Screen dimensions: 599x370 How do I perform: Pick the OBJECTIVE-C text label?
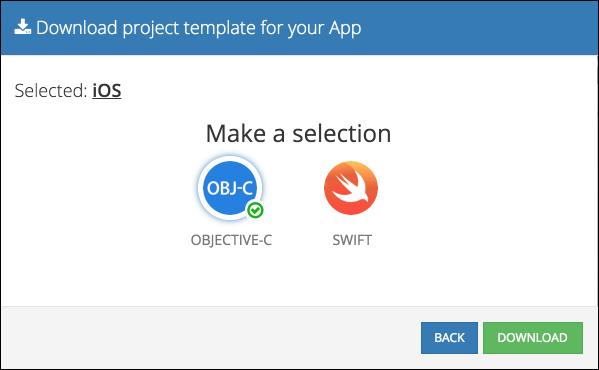point(231,240)
